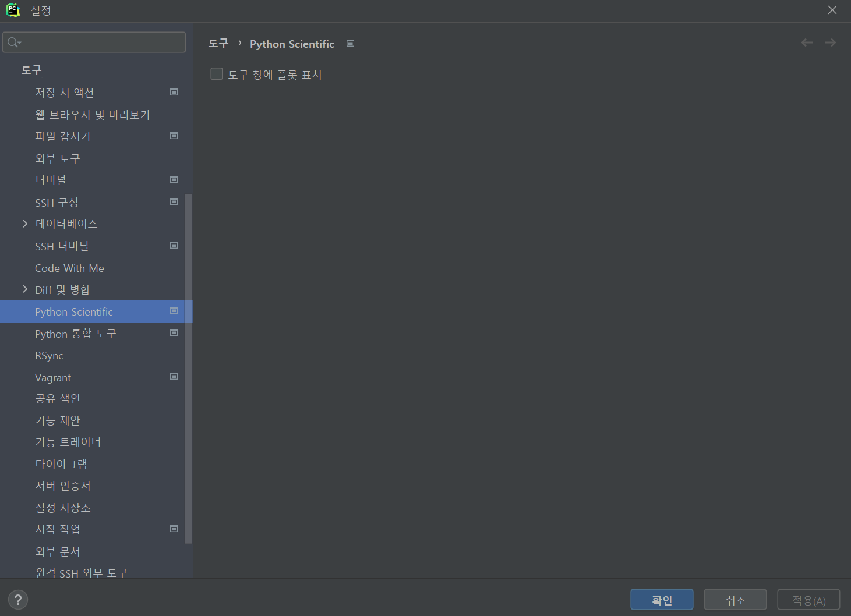The height and width of the screenshot is (616, 851).
Task: Expand the 데이터베이스 tree node
Action: (24, 224)
